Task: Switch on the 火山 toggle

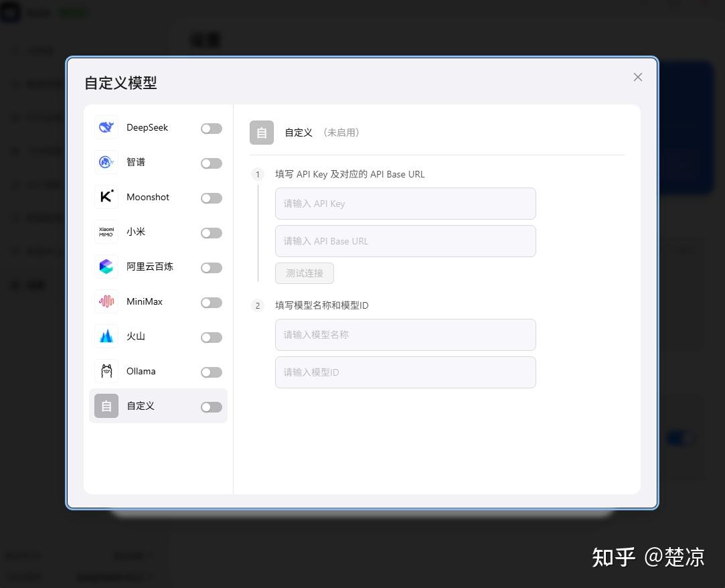Action: (x=212, y=338)
